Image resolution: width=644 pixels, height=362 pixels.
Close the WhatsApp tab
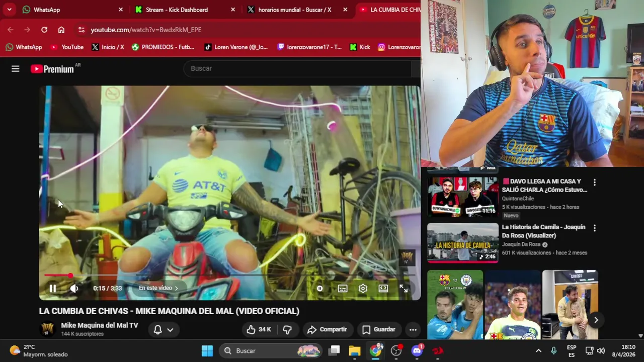tap(121, 10)
